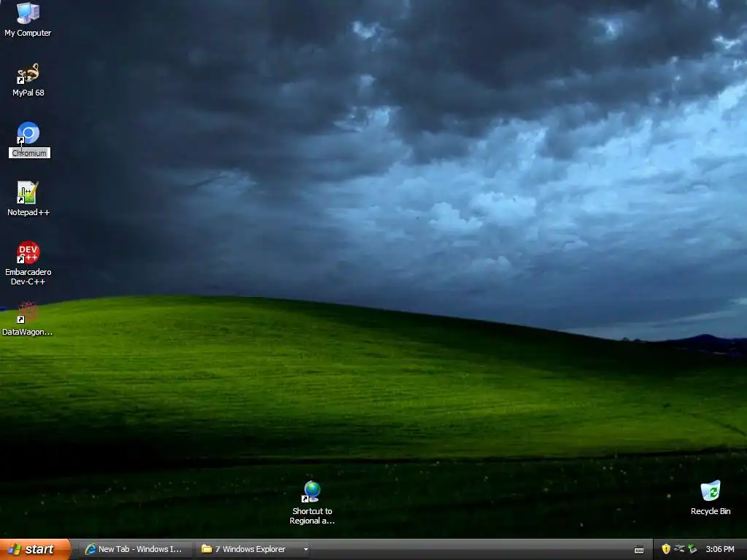Open the Start menu
The width and height of the screenshot is (747, 560).
[x=35, y=549]
